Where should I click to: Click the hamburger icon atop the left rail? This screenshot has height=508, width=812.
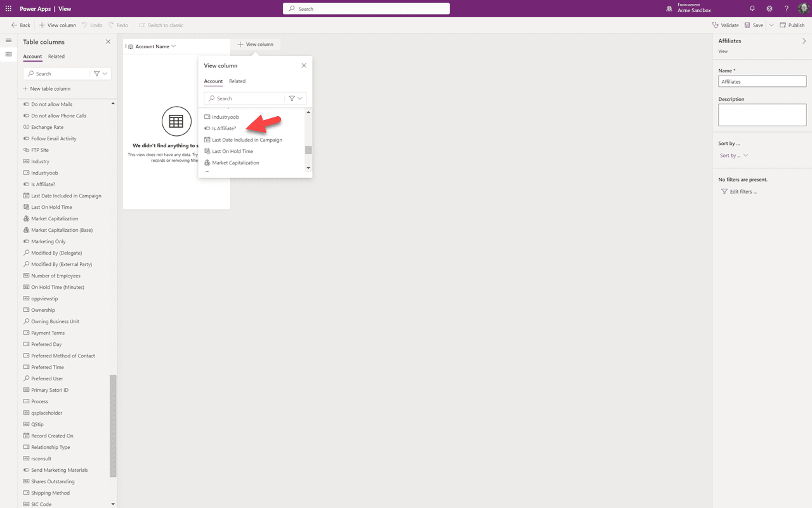8,39
